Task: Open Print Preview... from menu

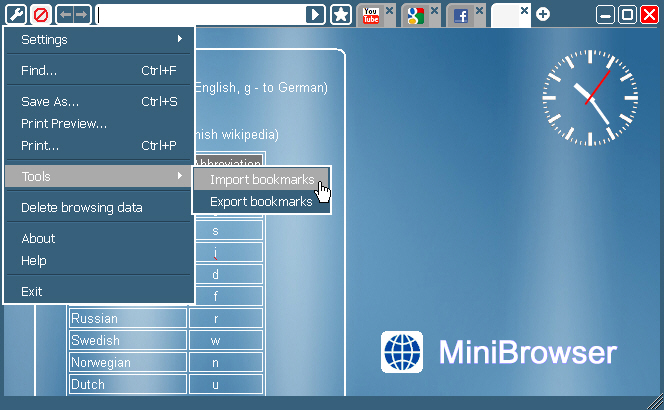Action: [99, 124]
